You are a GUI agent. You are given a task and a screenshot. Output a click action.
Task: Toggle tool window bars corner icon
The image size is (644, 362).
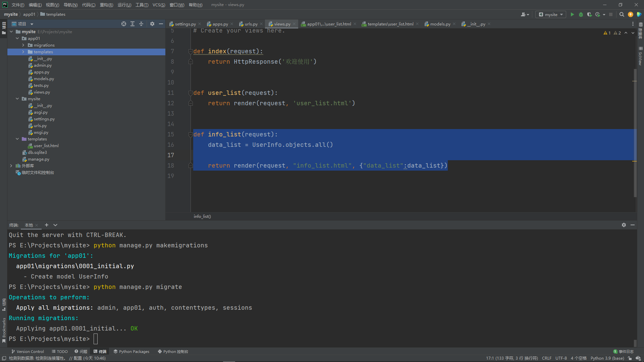click(x=4, y=358)
